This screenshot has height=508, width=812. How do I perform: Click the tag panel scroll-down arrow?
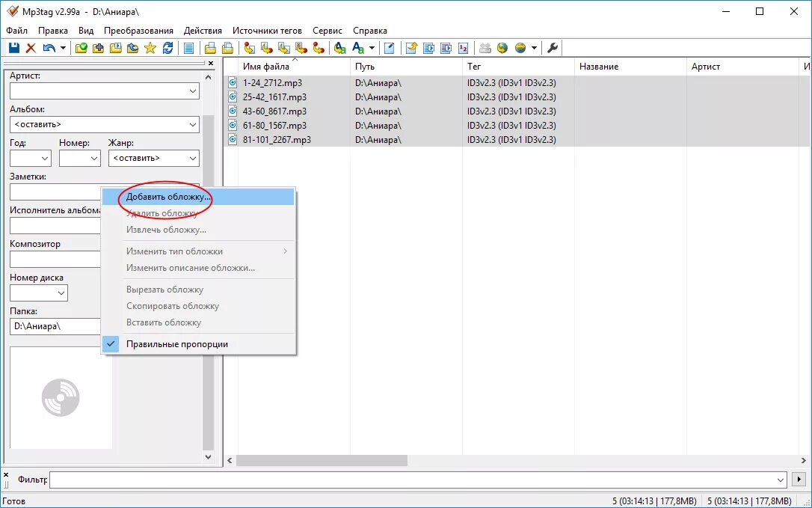pyautogui.click(x=208, y=457)
